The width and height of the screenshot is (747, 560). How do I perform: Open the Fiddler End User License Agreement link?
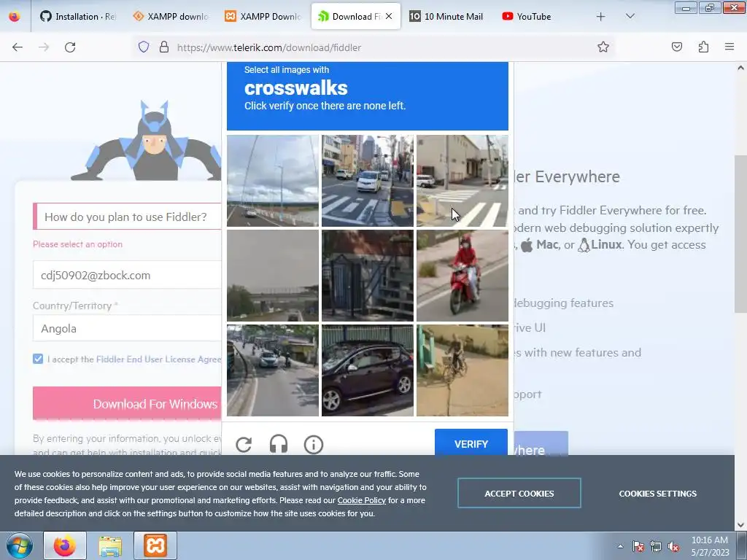pyautogui.click(x=158, y=359)
